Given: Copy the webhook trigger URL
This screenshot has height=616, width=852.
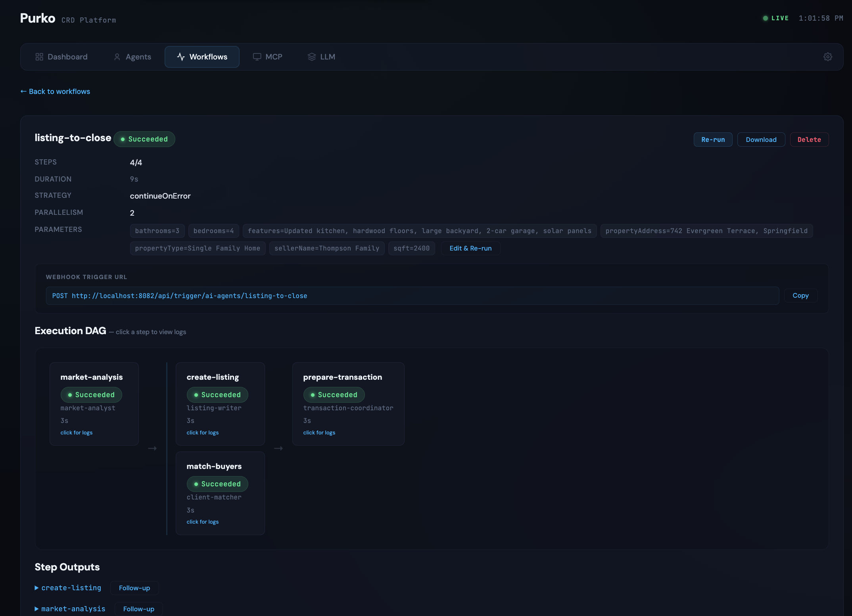Looking at the screenshot, I should pyautogui.click(x=800, y=296).
